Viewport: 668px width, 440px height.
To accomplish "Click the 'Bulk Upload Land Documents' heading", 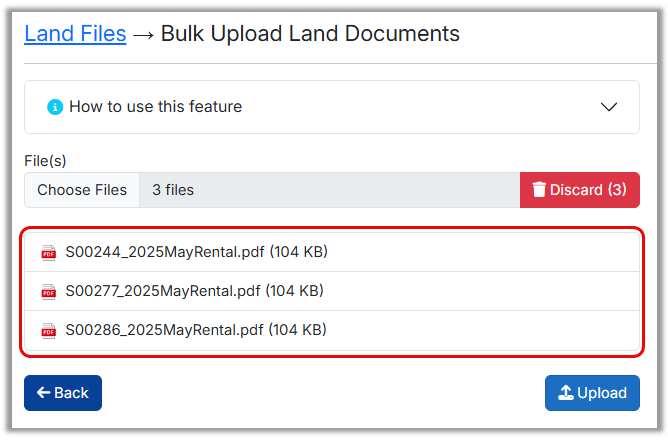I will (x=310, y=34).
